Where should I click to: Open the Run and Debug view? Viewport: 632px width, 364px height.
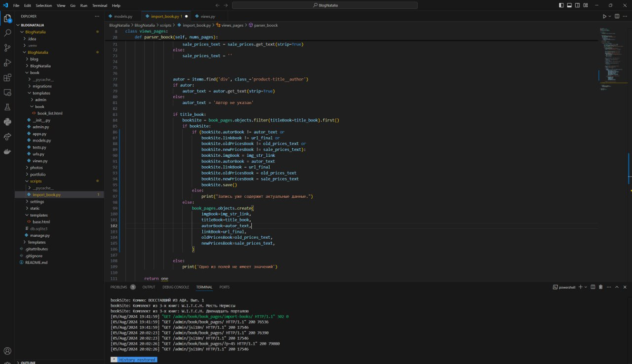pos(7,63)
